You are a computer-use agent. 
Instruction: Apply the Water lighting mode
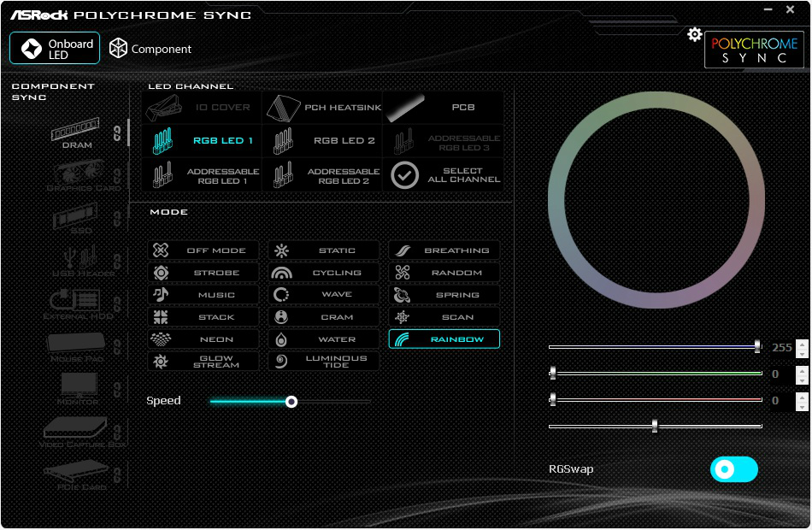[324, 339]
